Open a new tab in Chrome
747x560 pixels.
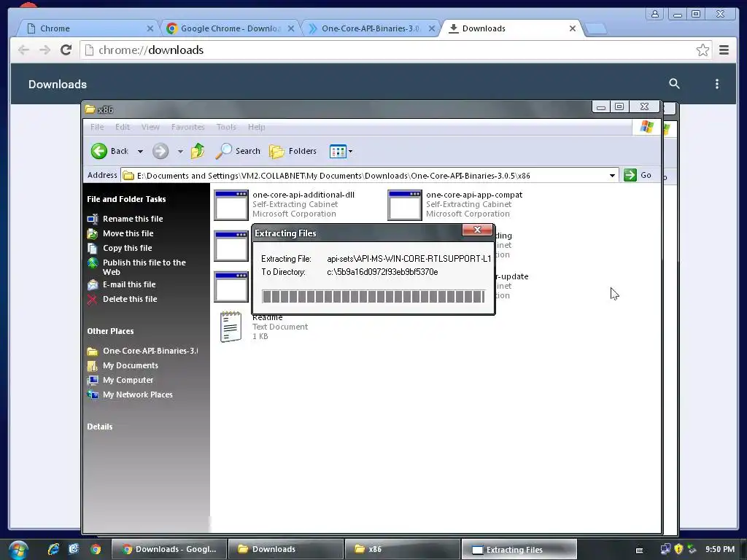click(595, 28)
